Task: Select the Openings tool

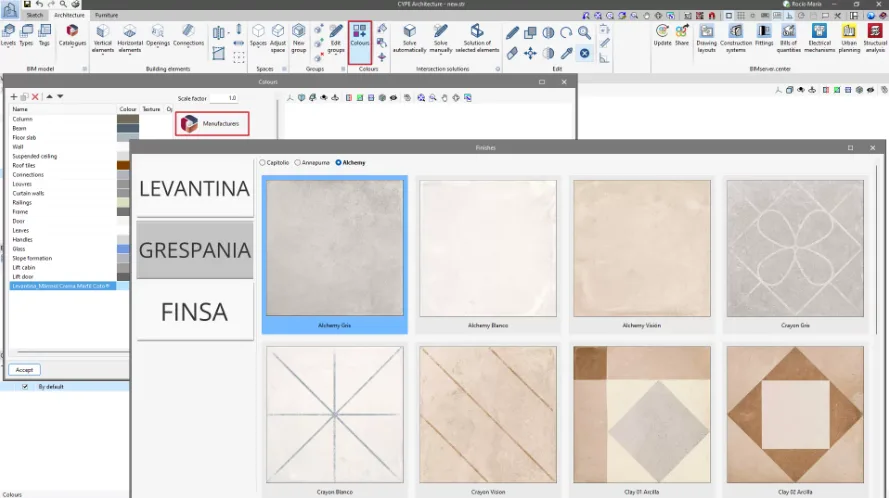Action: coord(158,35)
